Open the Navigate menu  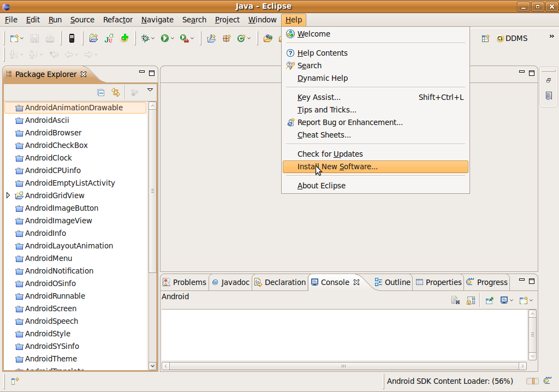click(x=157, y=20)
